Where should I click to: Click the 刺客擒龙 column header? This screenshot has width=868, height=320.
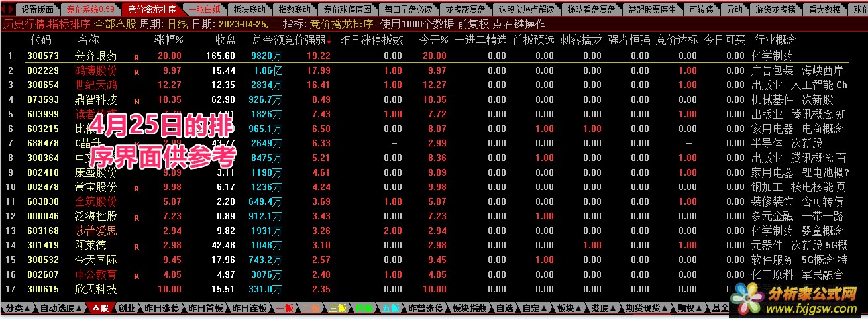pos(581,40)
